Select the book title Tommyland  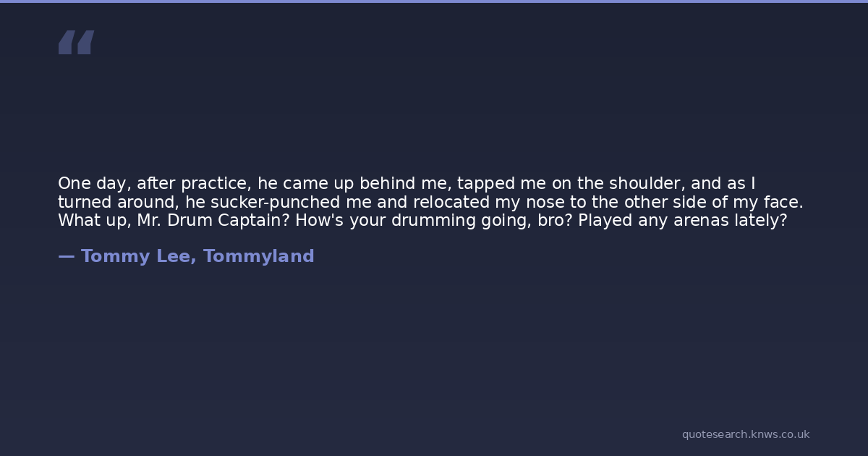(258, 256)
